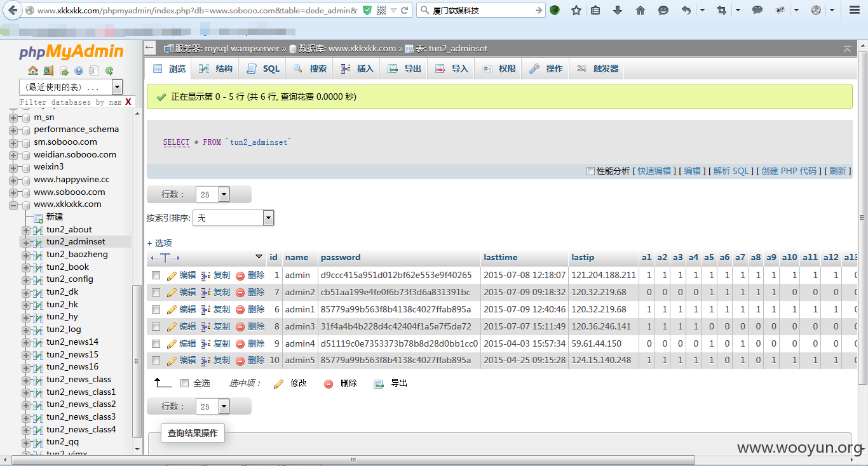Switch to the 结构 structure tab
The height and width of the screenshot is (466, 868).
tap(216, 69)
